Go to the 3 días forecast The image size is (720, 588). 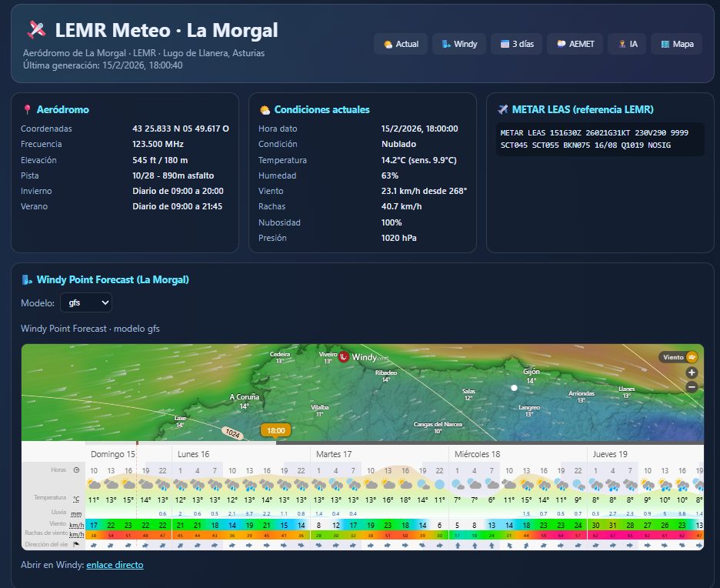tap(515, 44)
